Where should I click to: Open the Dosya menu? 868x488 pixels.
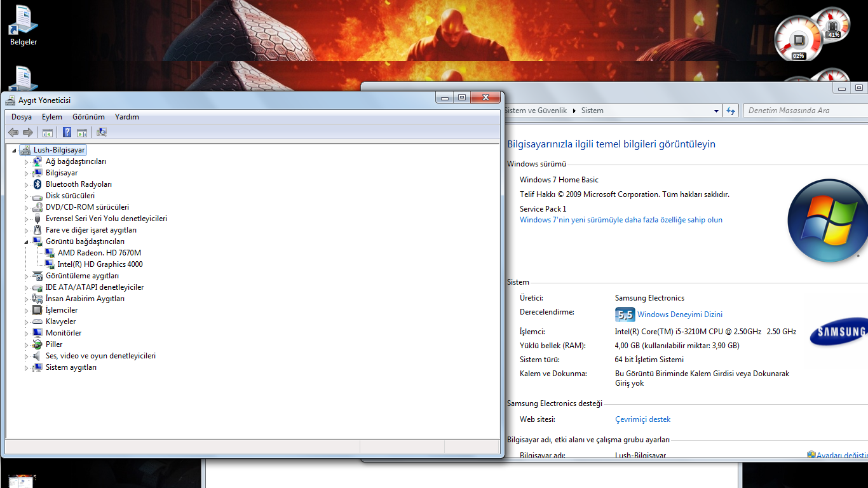click(22, 117)
